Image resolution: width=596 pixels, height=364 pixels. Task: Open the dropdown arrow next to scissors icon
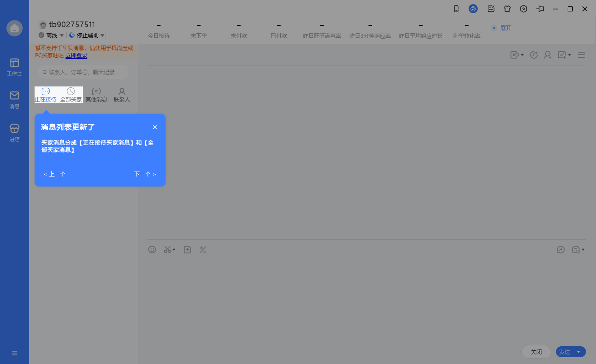click(174, 250)
